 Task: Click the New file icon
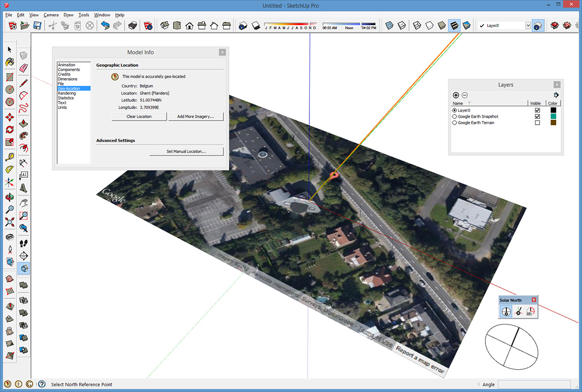(13, 25)
